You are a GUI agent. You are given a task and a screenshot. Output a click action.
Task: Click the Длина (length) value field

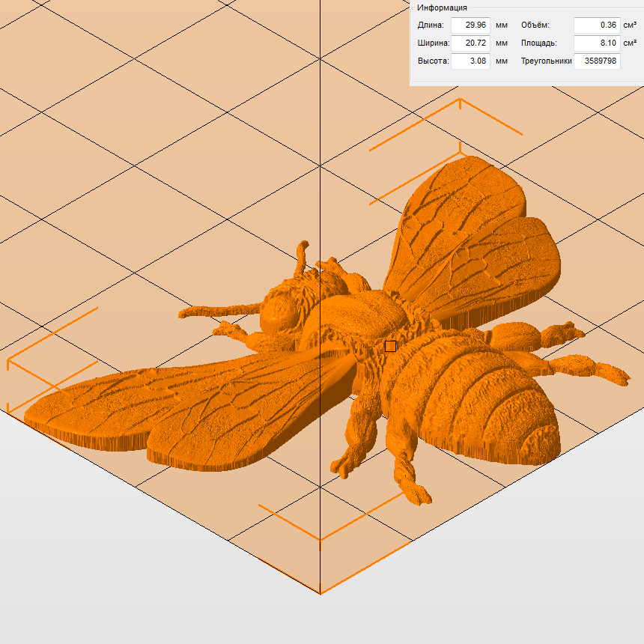point(470,25)
